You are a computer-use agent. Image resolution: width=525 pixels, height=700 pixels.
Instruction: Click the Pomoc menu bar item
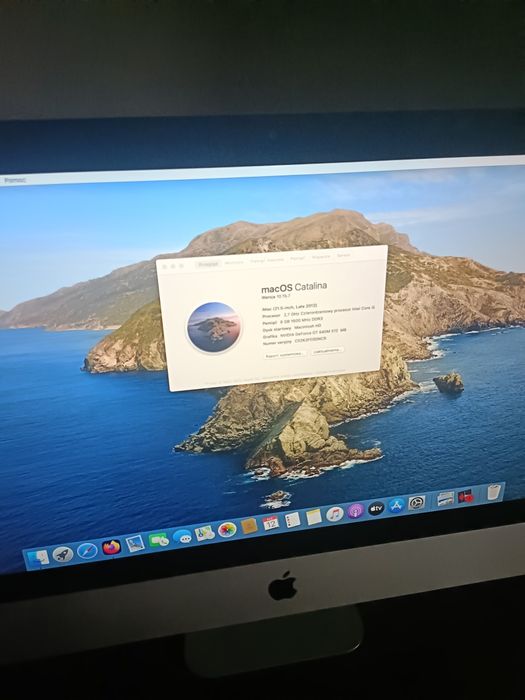point(14,180)
